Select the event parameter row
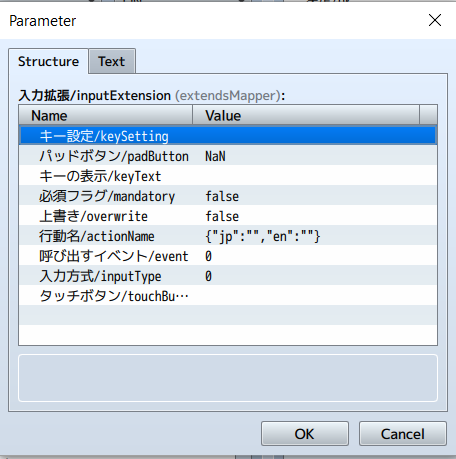456x459 pixels. pyautogui.click(x=228, y=256)
